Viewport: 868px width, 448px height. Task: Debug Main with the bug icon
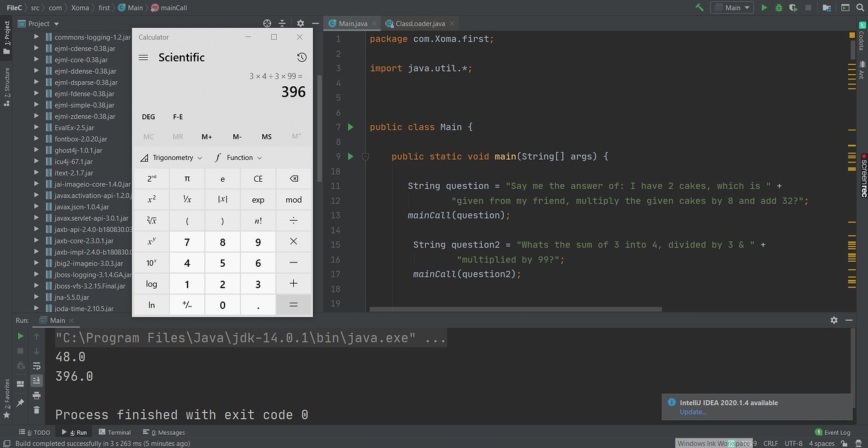tap(777, 8)
